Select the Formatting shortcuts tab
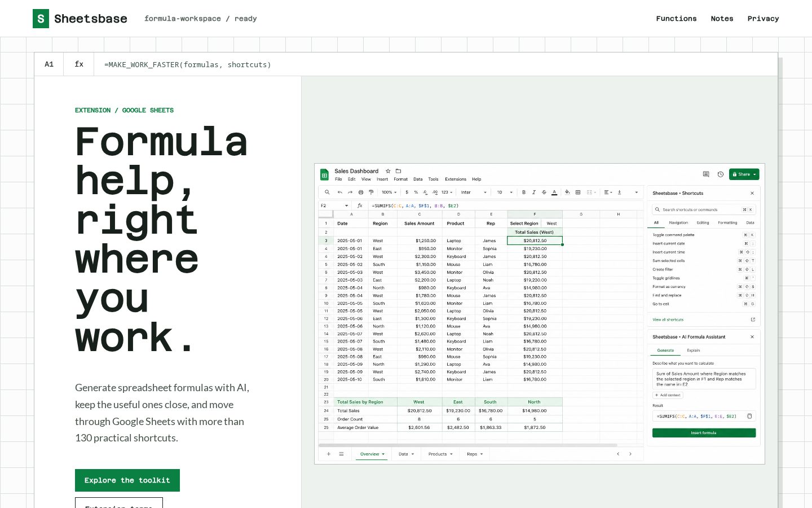Screen dimensions: 812x508 coord(727,223)
